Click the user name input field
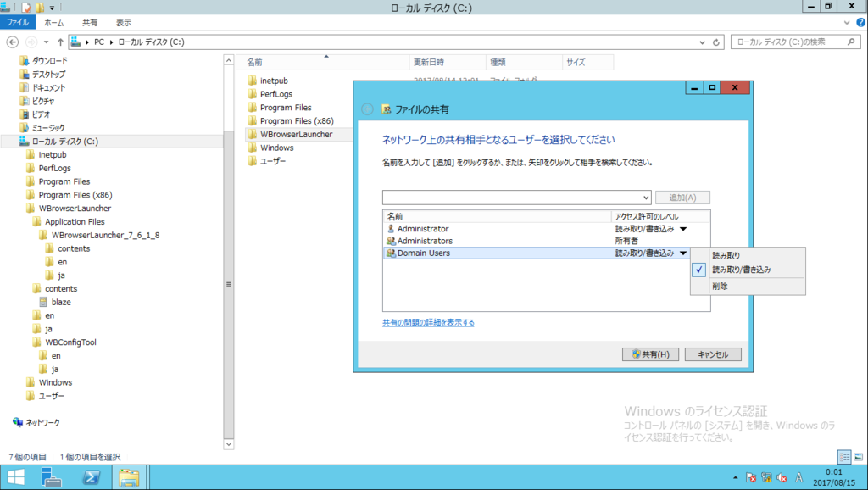Image resolution: width=868 pixels, height=490 pixels. click(x=511, y=198)
